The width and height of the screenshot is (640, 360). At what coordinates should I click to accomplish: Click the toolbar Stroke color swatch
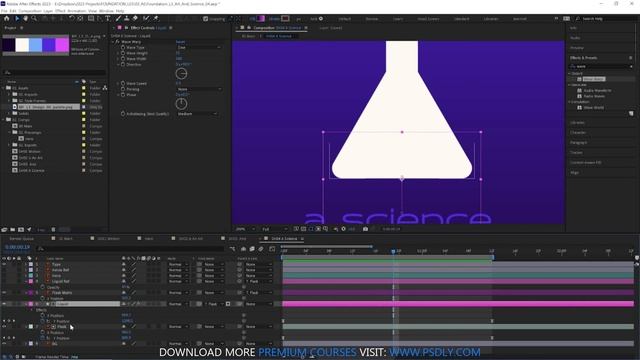pos(285,18)
